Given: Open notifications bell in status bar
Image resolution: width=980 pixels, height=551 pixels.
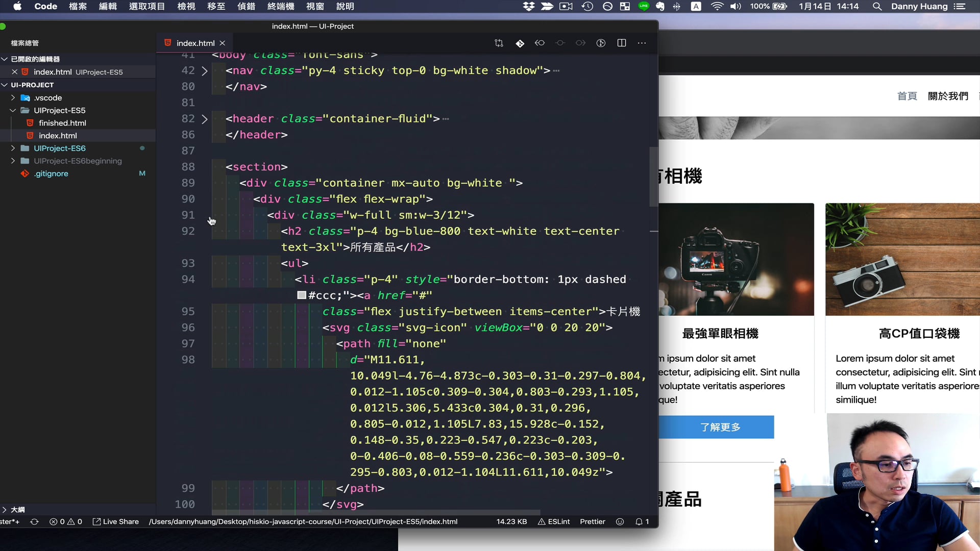Looking at the screenshot, I should [639, 522].
